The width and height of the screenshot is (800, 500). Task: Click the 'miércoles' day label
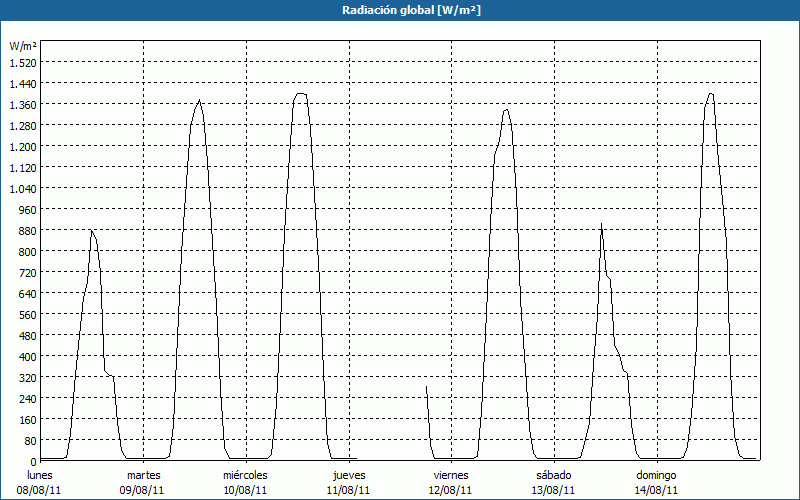[x=245, y=475]
